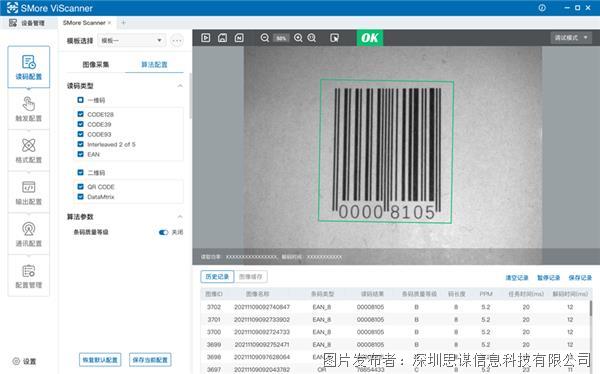The width and height of the screenshot is (600, 374).
Task: Click the config panel vertical scrollbar
Action: coord(191,96)
